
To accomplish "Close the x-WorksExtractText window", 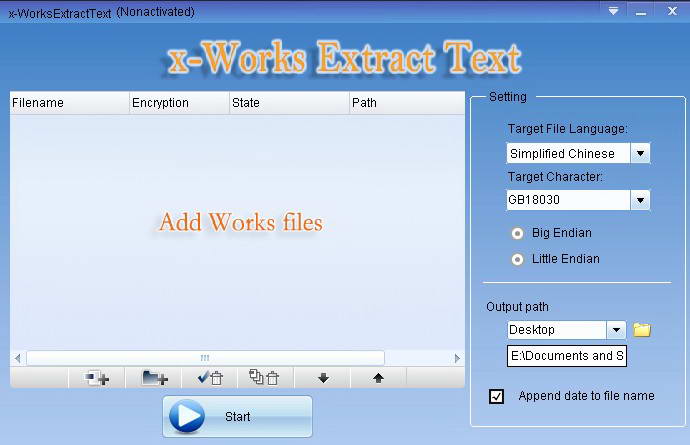I will pos(672,11).
